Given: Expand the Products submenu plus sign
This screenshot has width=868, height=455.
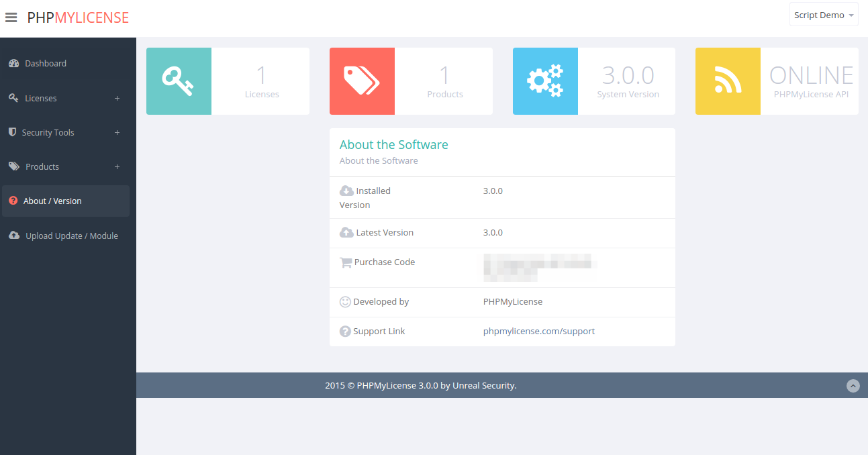Looking at the screenshot, I should click(117, 167).
